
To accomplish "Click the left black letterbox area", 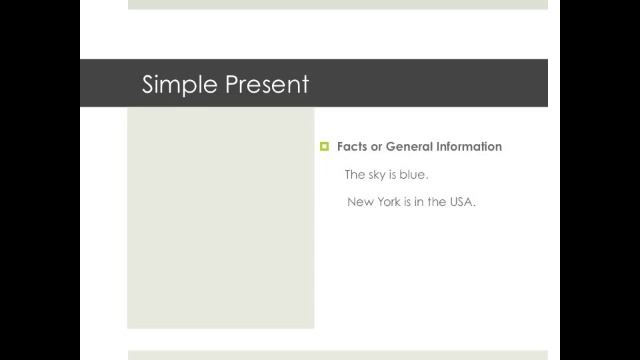I will coord(40,180).
